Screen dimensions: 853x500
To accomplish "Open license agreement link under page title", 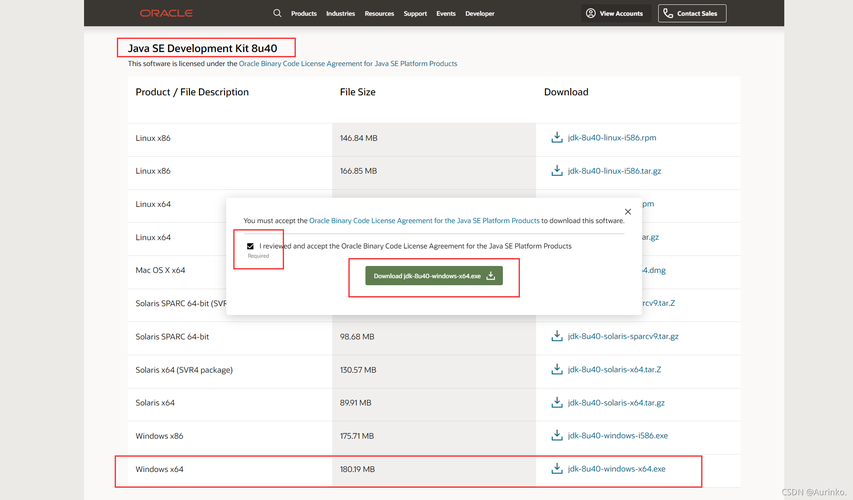I will (x=348, y=64).
